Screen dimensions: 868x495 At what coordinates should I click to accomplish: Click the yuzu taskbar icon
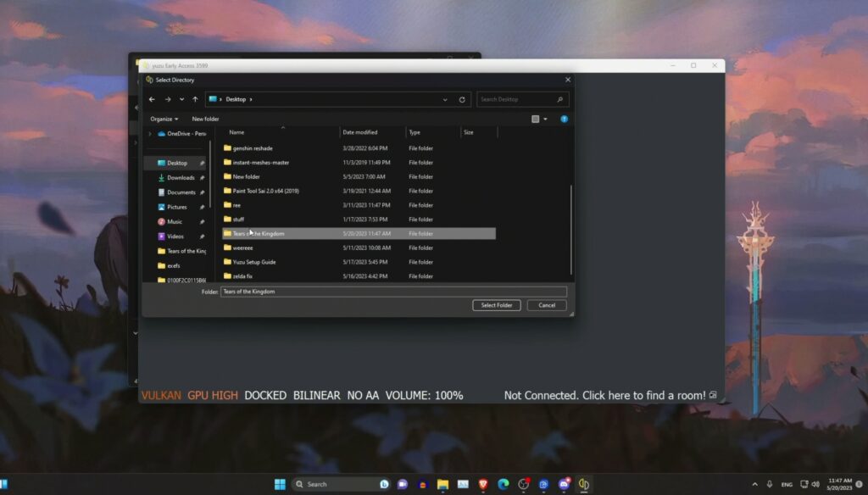point(584,485)
